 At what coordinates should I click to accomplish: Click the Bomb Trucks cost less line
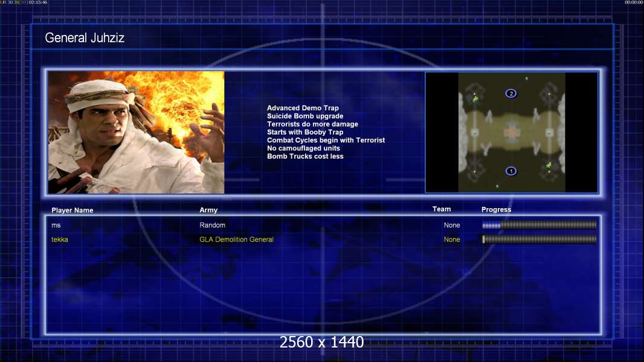point(305,156)
